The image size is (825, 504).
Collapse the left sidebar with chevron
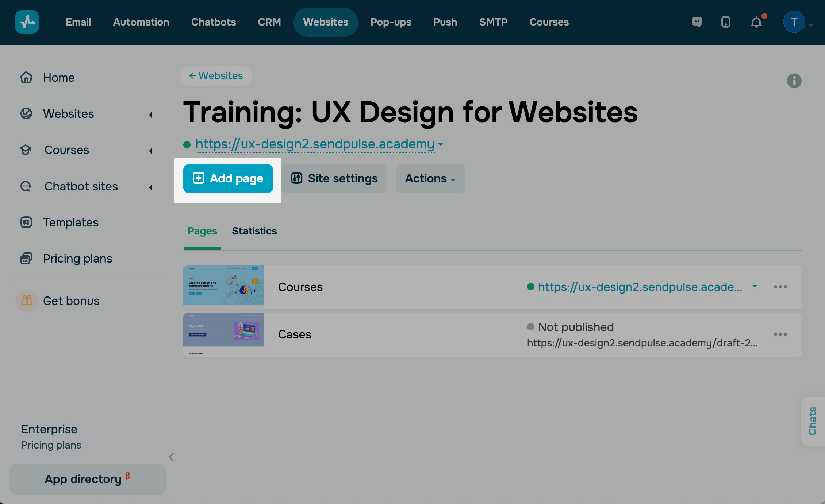[x=171, y=457]
